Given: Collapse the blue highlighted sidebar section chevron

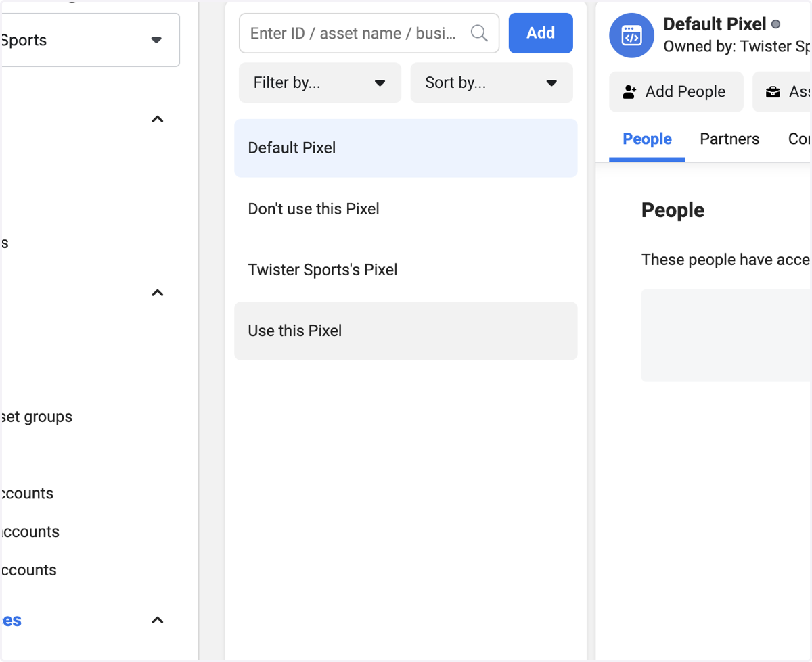Looking at the screenshot, I should click(158, 621).
